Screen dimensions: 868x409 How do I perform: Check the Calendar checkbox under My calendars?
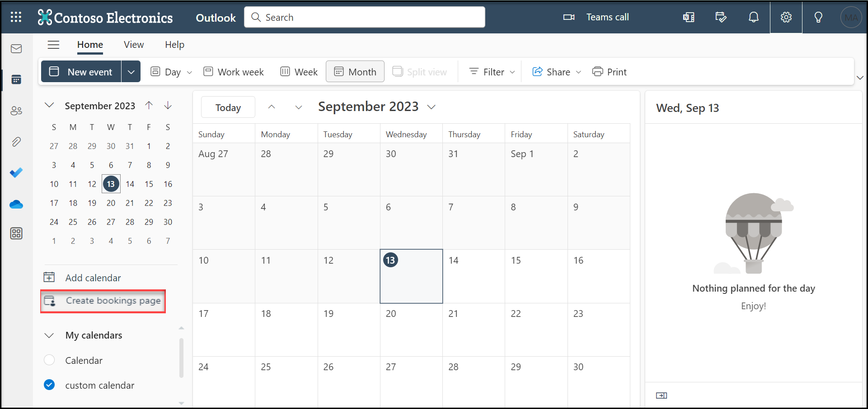coord(49,360)
